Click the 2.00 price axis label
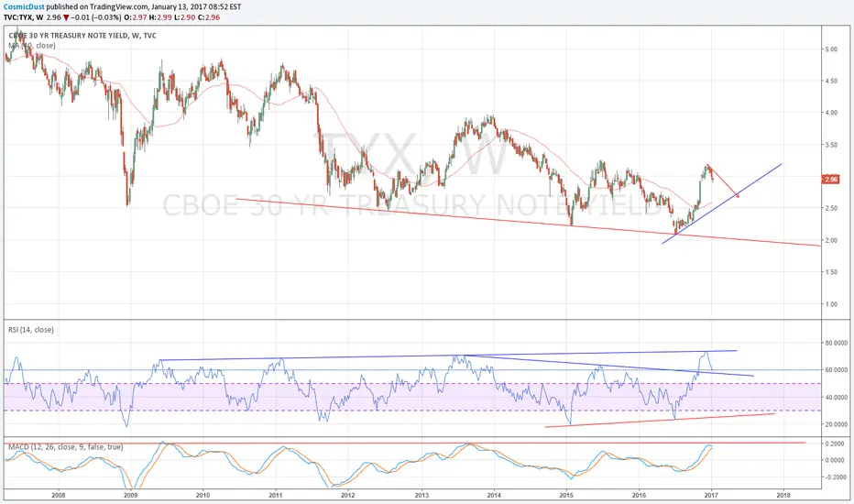Screen dimensions: 854x504 click(x=831, y=240)
